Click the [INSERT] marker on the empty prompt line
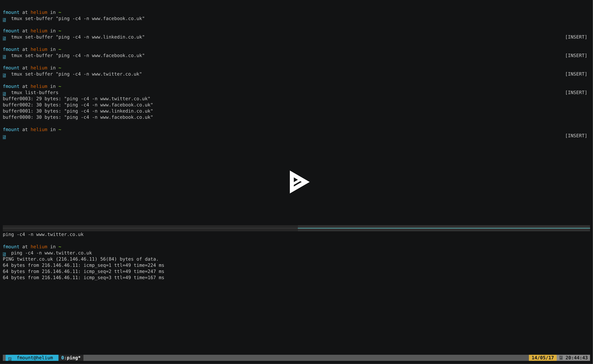 576,136
